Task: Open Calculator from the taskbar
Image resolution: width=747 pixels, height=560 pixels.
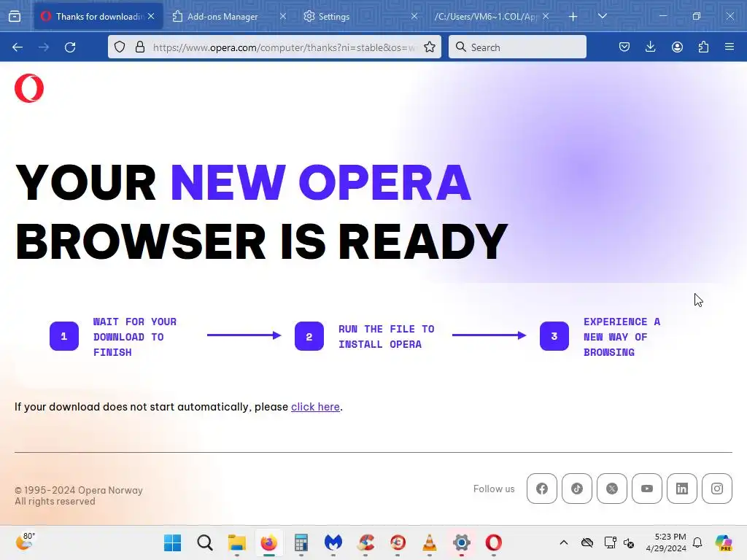Action: pyautogui.click(x=301, y=542)
